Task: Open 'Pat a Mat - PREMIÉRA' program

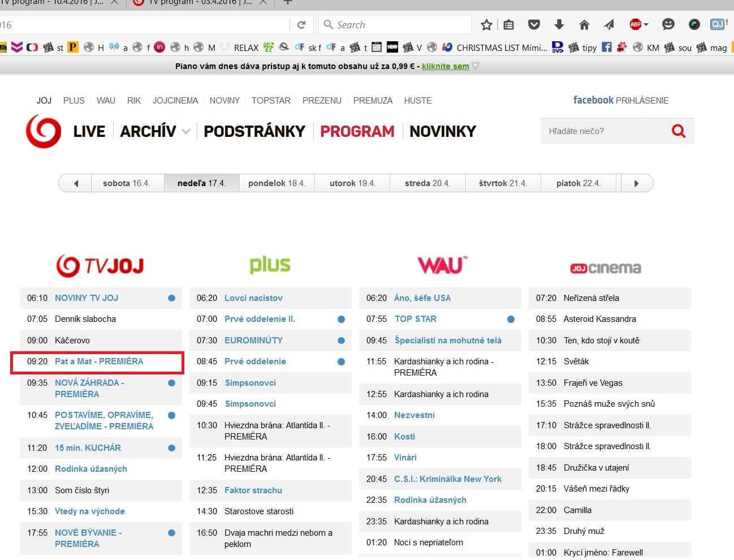Action: pos(99,361)
